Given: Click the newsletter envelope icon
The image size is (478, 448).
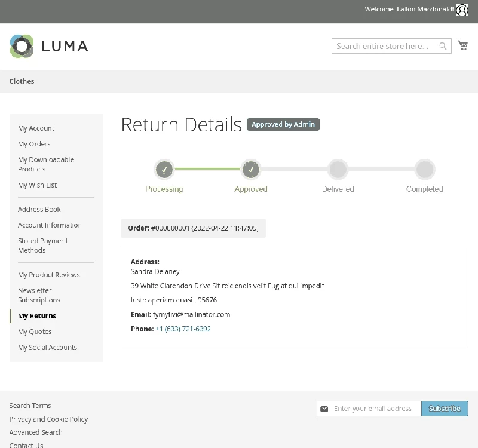Looking at the screenshot, I should [x=324, y=409].
